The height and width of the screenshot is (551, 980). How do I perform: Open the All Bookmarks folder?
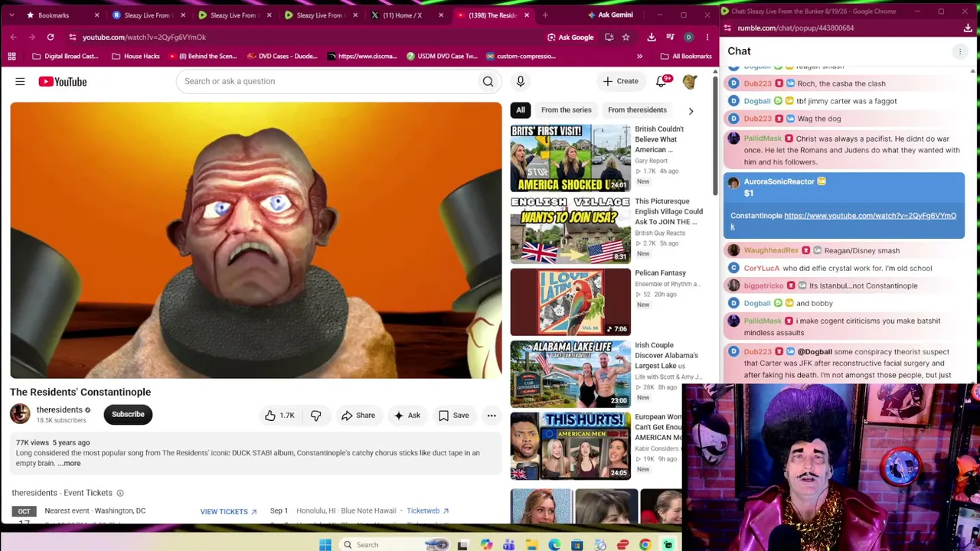click(685, 56)
